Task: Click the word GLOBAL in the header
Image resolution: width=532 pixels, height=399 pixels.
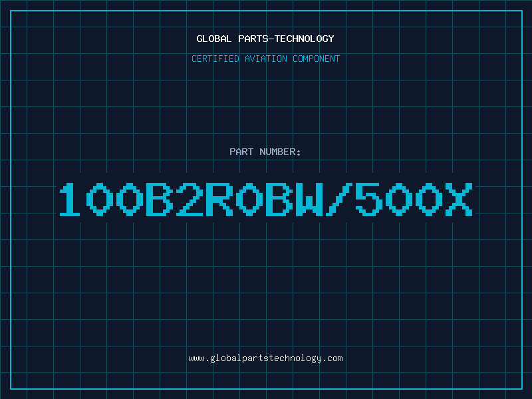Action: [213, 39]
